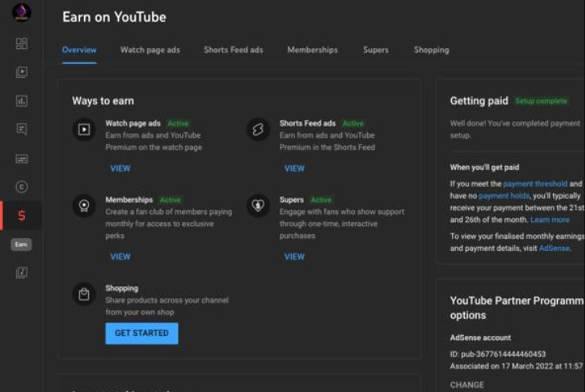Click the Ways to earn heading
The width and height of the screenshot is (585, 392).
[103, 101]
